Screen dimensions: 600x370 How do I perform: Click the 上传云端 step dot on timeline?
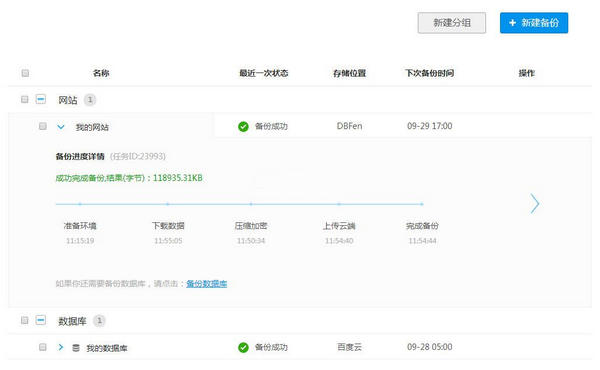(339, 204)
